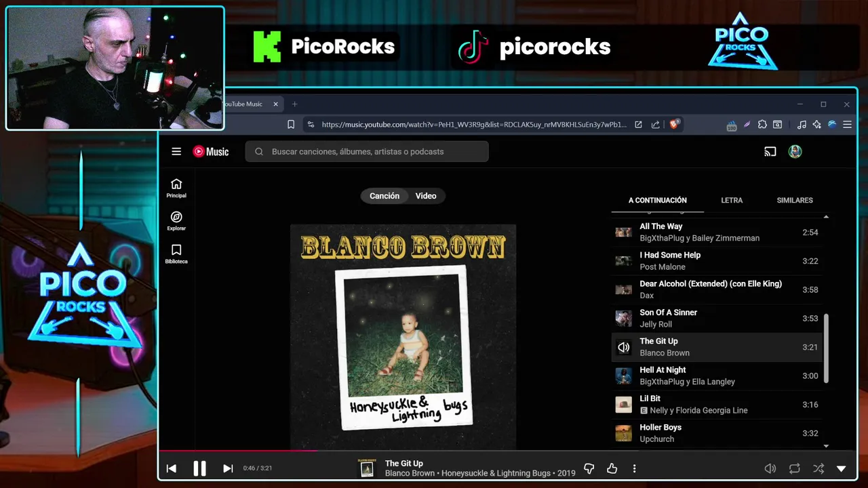This screenshot has width=868, height=488.
Task: Open the SIMILARES tab
Action: (795, 200)
